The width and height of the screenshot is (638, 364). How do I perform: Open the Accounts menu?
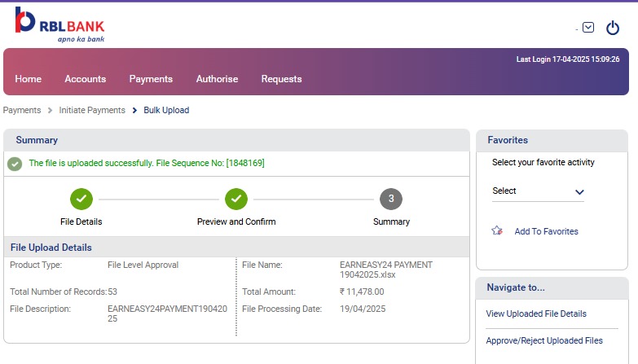click(x=86, y=79)
